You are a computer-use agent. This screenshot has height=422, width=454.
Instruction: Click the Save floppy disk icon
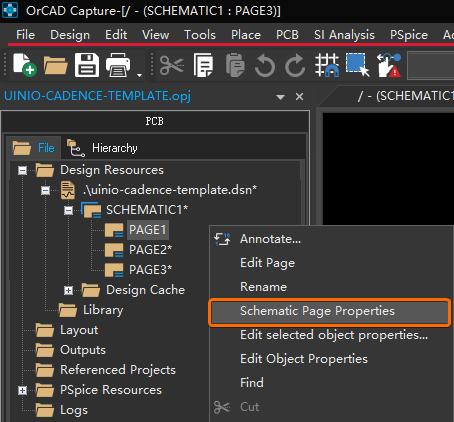(x=87, y=65)
